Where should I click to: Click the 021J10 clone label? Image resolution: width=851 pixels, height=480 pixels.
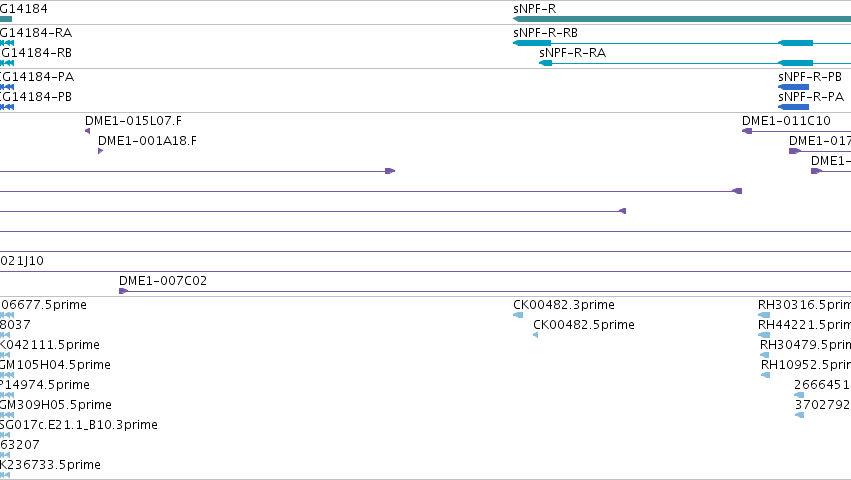click(x=22, y=261)
